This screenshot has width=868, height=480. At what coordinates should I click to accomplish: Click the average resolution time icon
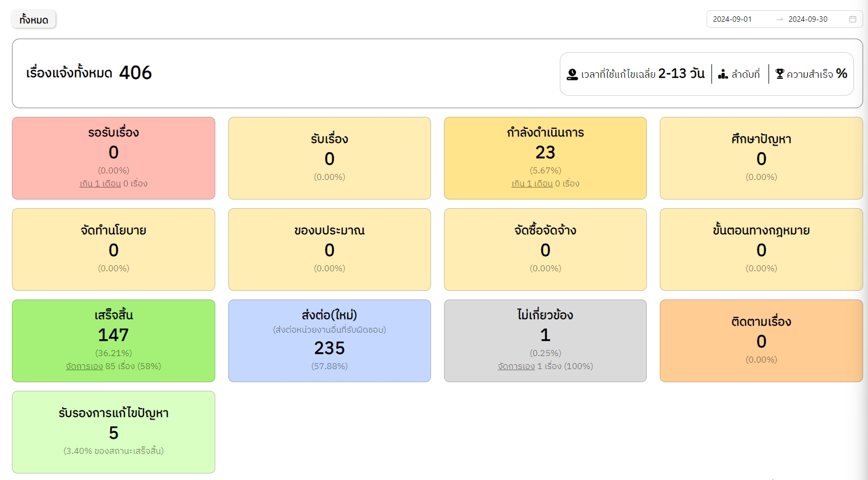(x=572, y=74)
